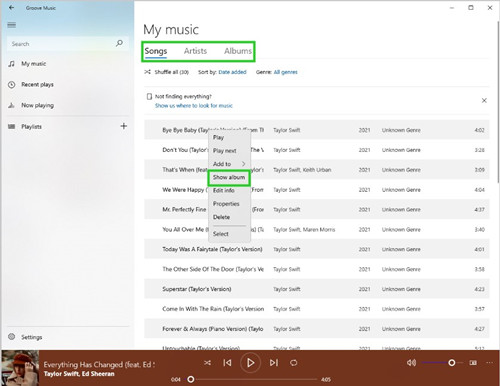
Task: Toggle repeat in the playback bar
Action: (x=293, y=363)
